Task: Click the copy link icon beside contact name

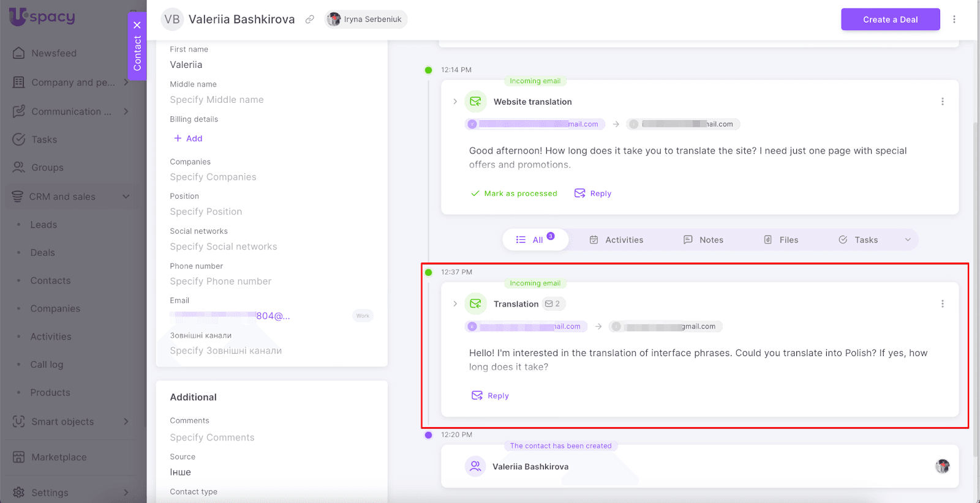Action: [310, 20]
